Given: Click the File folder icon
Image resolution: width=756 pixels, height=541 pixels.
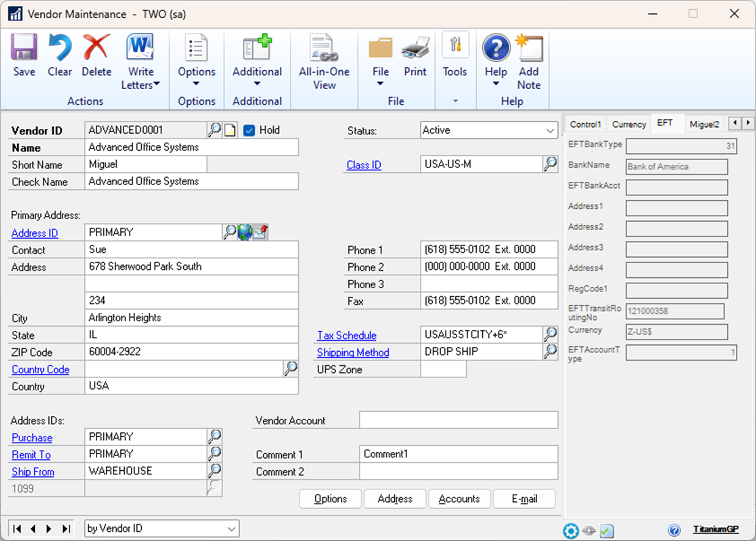Looking at the screenshot, I should pos(381,48).
